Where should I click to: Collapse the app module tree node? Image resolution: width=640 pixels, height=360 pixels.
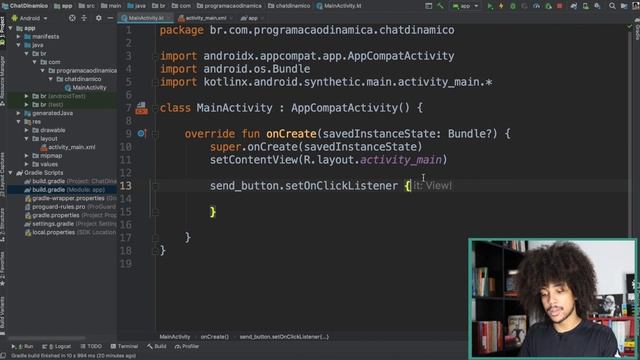(x=11, y=29)
